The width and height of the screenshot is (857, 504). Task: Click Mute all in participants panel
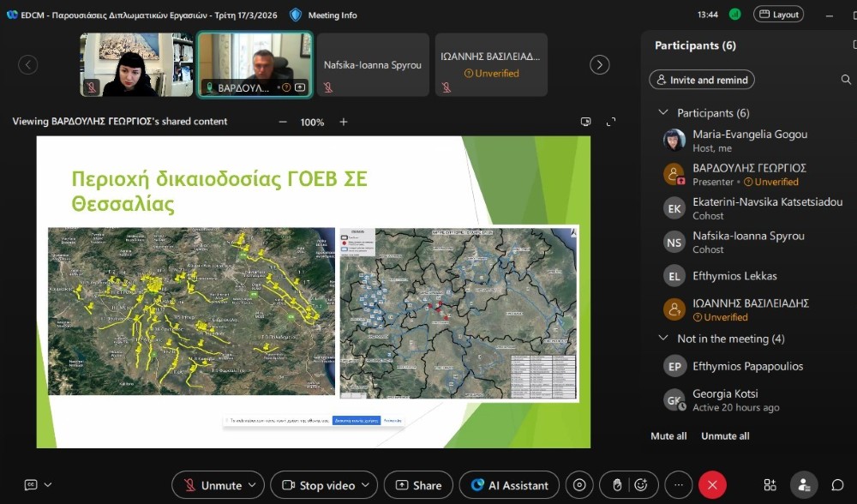668,436
